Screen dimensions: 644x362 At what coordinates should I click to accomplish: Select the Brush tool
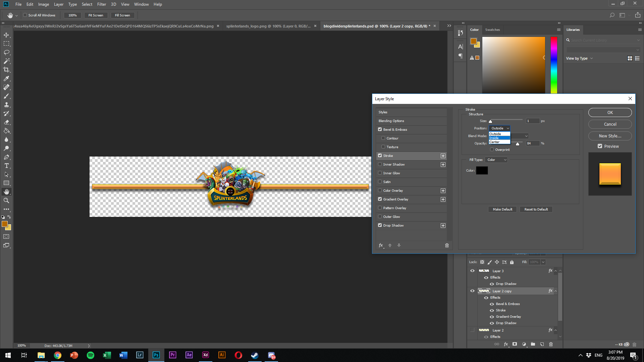click(6, 96)
